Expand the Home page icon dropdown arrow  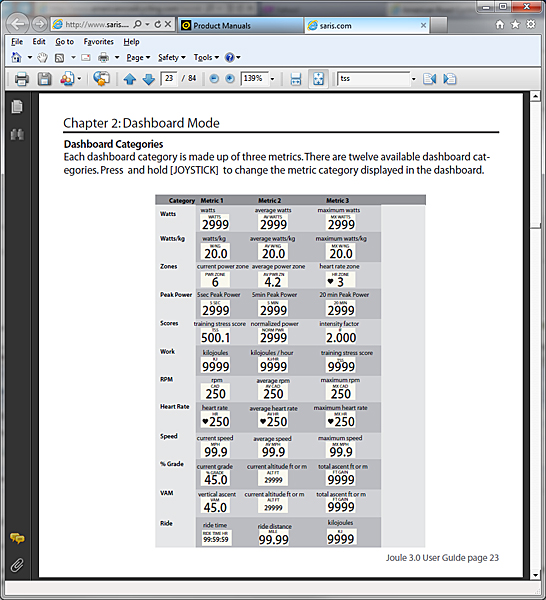coord(29,58)
